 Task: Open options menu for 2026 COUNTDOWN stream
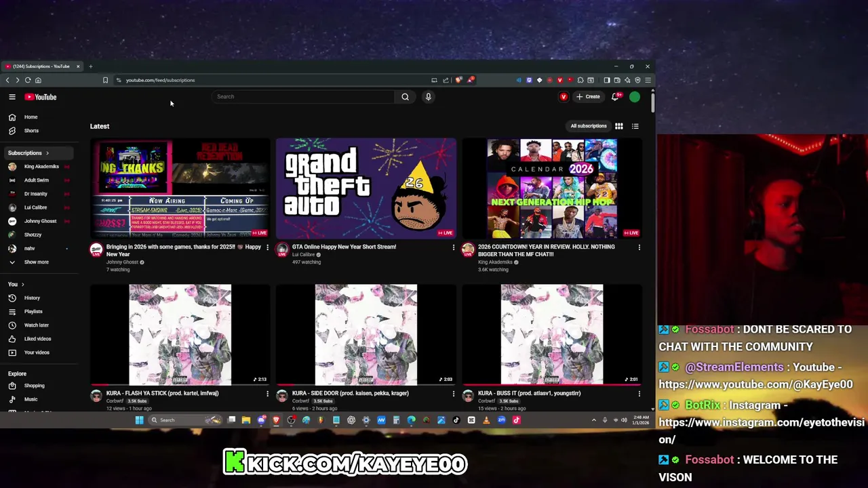pos(639,247)
